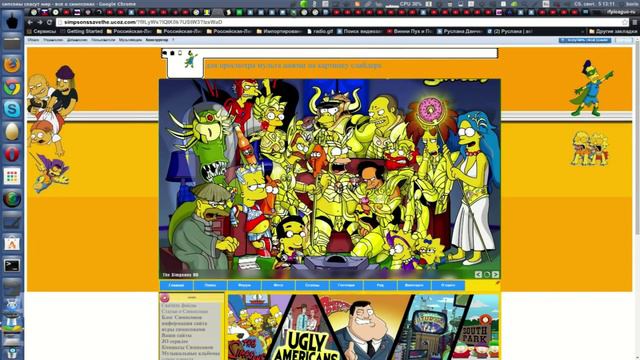Open the colorful grid app in dock
The height and width of the screenshot is (360, 640).
tap(12, 176)
